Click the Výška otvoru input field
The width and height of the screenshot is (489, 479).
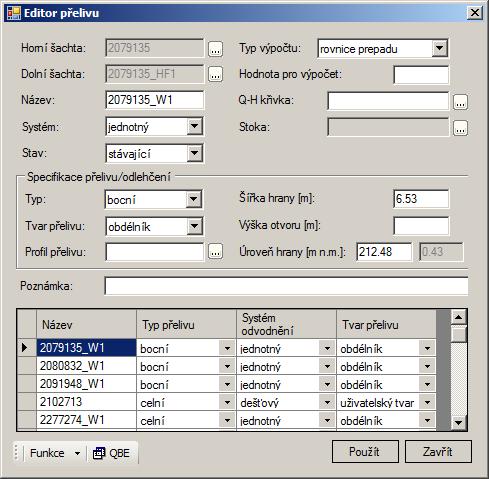point(421,226)
